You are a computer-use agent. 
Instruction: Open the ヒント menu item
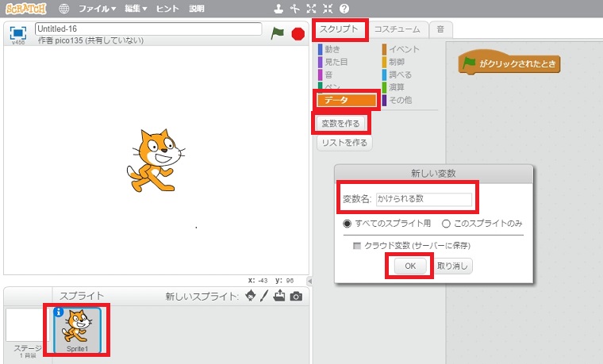tap(167, 9)
